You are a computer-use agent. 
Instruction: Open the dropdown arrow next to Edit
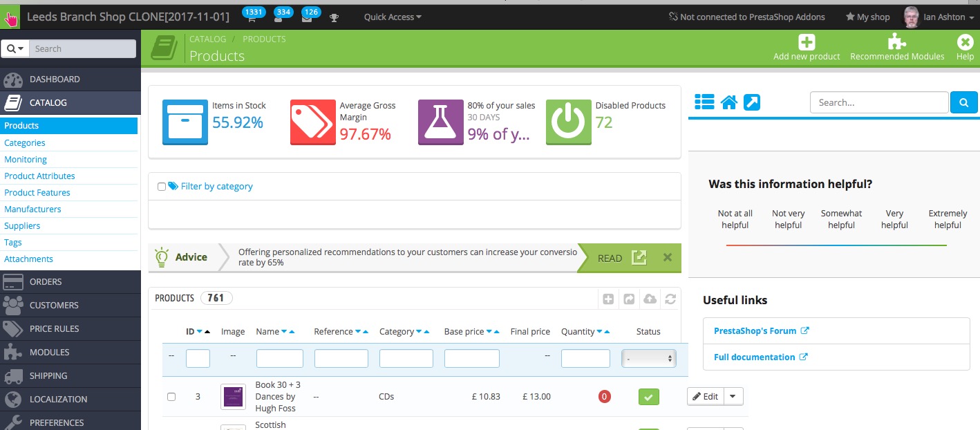coord(733,396)
